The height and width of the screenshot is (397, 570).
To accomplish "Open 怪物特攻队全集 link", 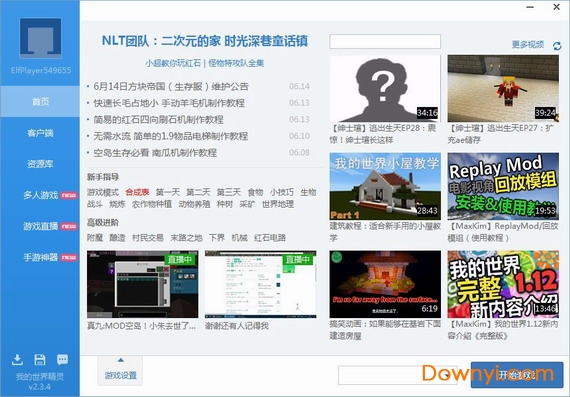I will click(x=236, y=63).
